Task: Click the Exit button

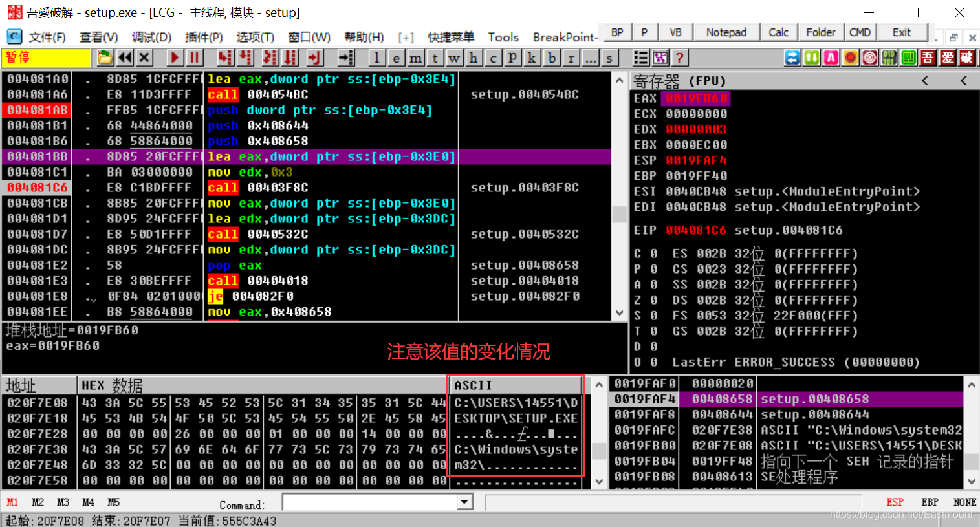Action: click(x=902, y=32)
